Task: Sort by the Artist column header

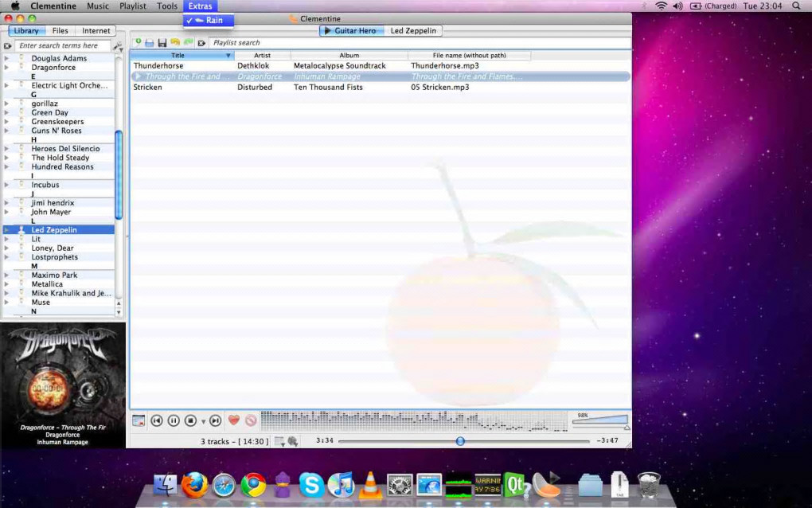Action: 262,56
